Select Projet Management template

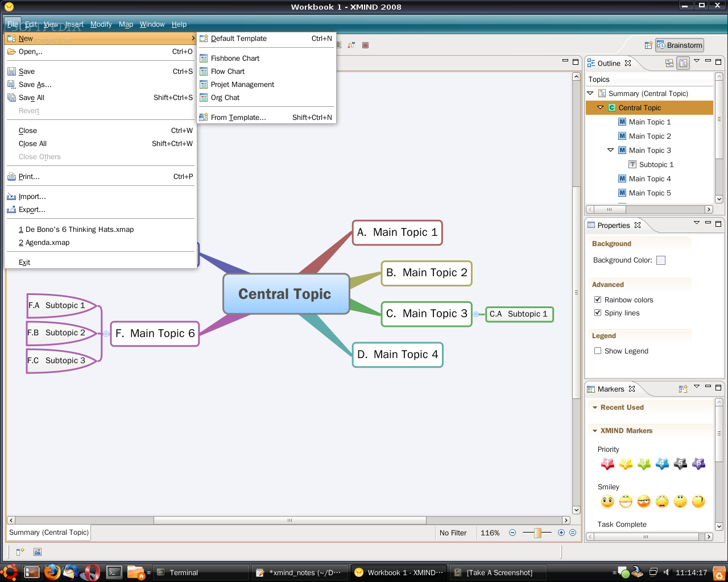[x=266, y=84]
